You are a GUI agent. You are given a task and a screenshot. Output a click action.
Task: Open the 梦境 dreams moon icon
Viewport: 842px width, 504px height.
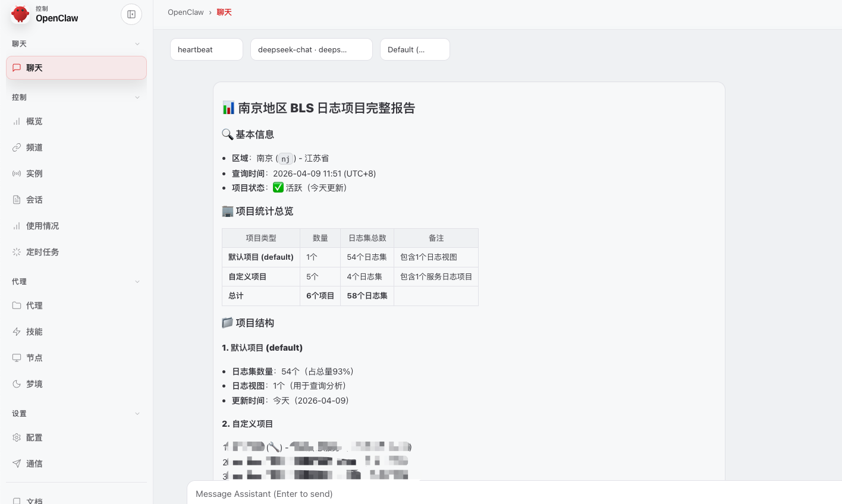pyautogui.click(x=17, y=384)
